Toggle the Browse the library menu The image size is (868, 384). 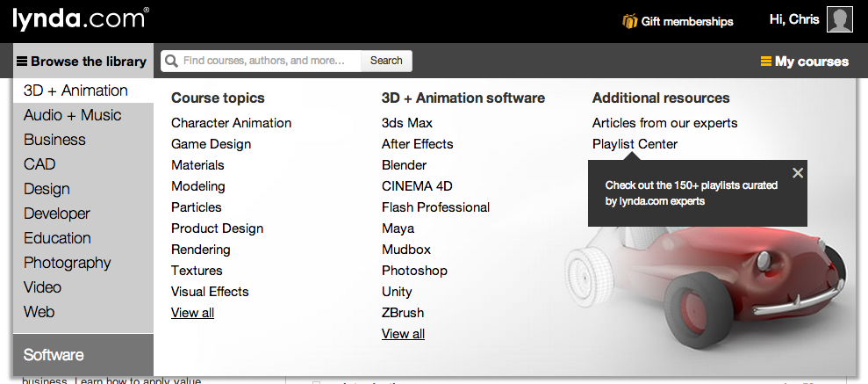click(x=83, y=61)
